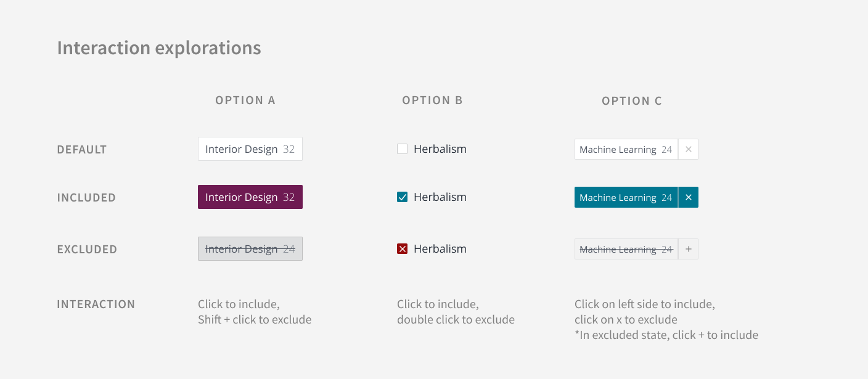Click the default white Interior Design 32 tag
This screenshot has height=379, width=868.
(250, 149)
